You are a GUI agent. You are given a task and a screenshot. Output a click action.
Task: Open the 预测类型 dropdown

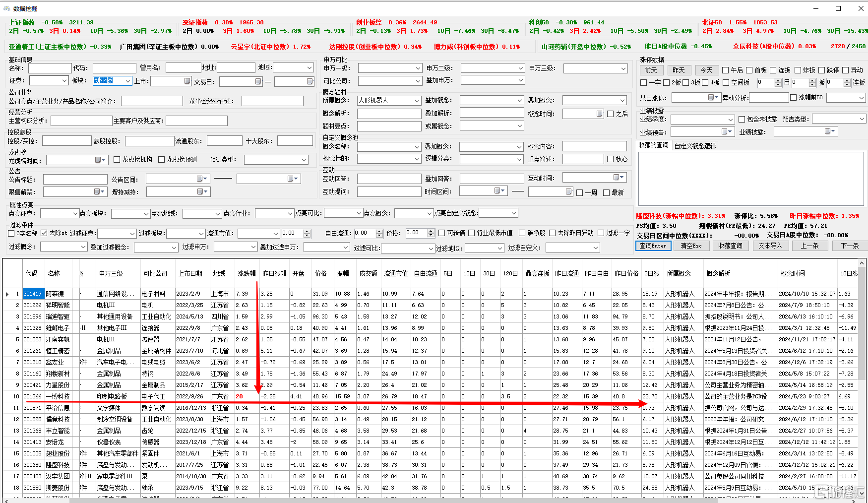click(304, 160)
